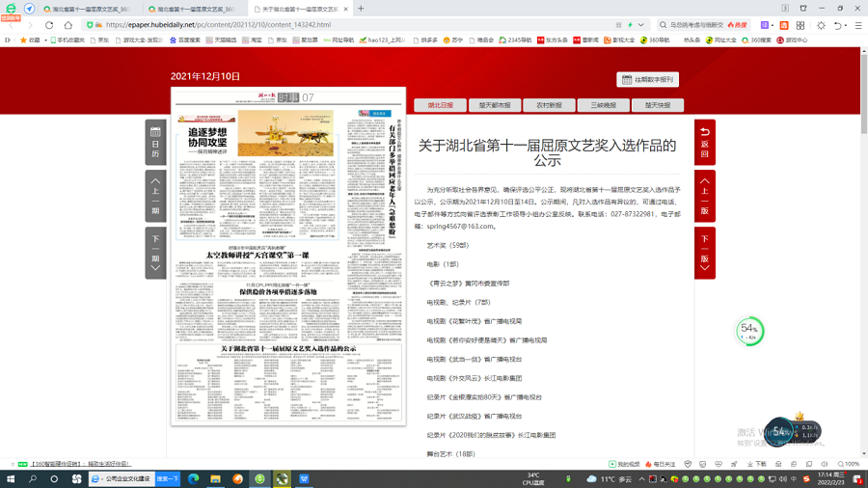Open the 日历 calendar sidebar button
868x488 pixels.
click(155, 142)
